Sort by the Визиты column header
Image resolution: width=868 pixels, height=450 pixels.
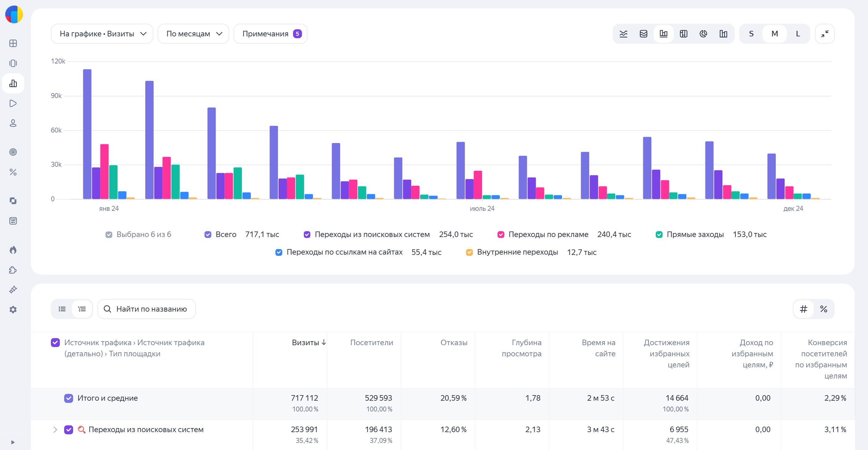[x=309, y=343]
